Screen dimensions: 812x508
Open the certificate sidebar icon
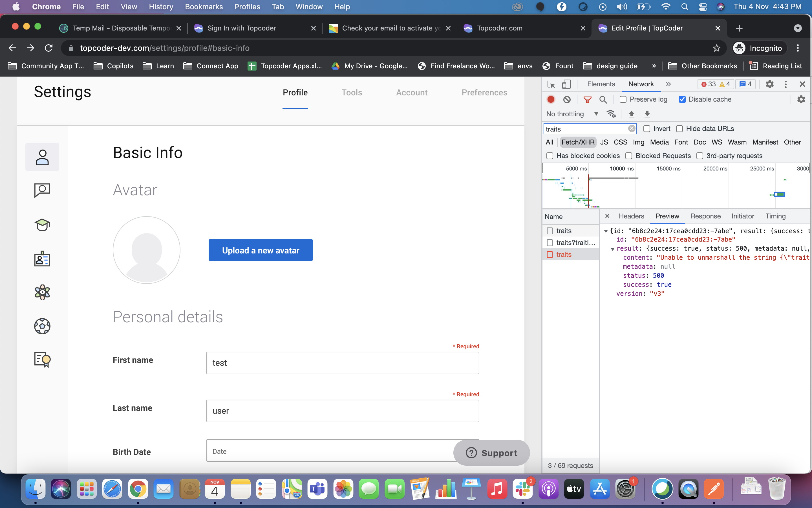(42, 360)
